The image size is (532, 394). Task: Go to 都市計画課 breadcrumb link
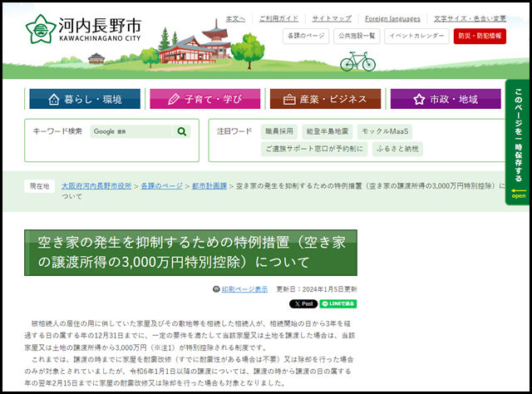209,186
